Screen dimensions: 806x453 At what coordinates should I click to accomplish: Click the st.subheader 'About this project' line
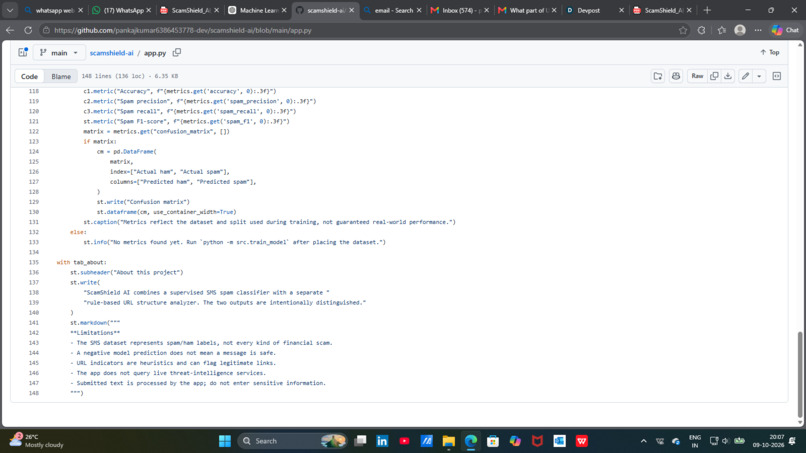point(126,273)
